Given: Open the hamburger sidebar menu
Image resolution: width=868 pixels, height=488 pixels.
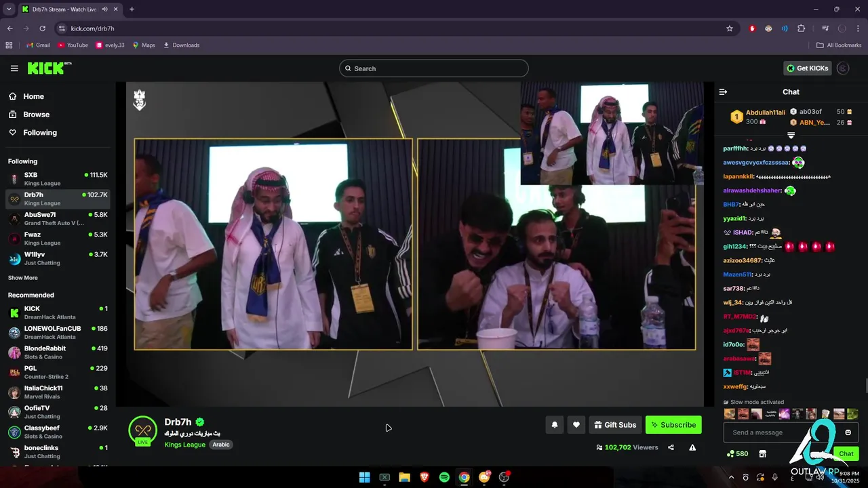Looking at the screenshot, I should [x=14, y=68].
